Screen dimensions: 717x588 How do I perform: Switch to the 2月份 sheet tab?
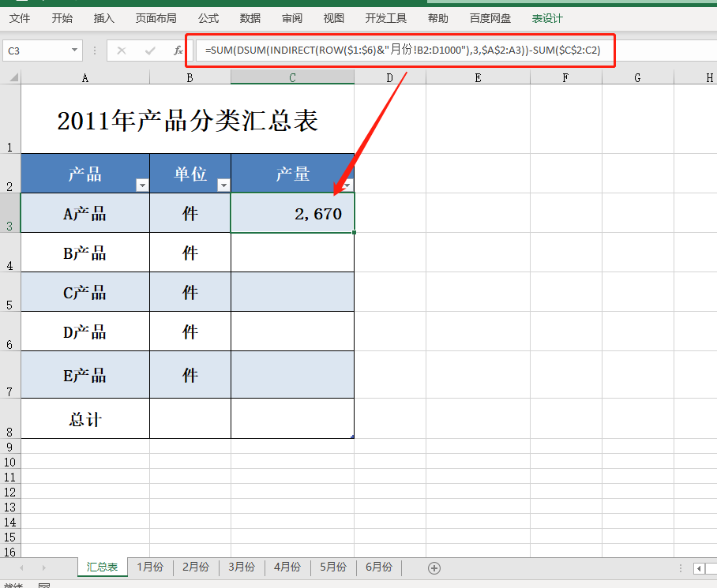point(196,567)
